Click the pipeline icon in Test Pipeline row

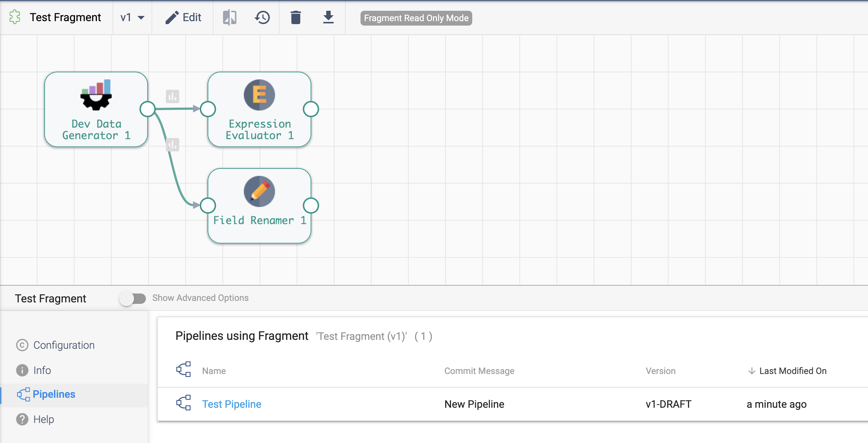click(183, 403)
